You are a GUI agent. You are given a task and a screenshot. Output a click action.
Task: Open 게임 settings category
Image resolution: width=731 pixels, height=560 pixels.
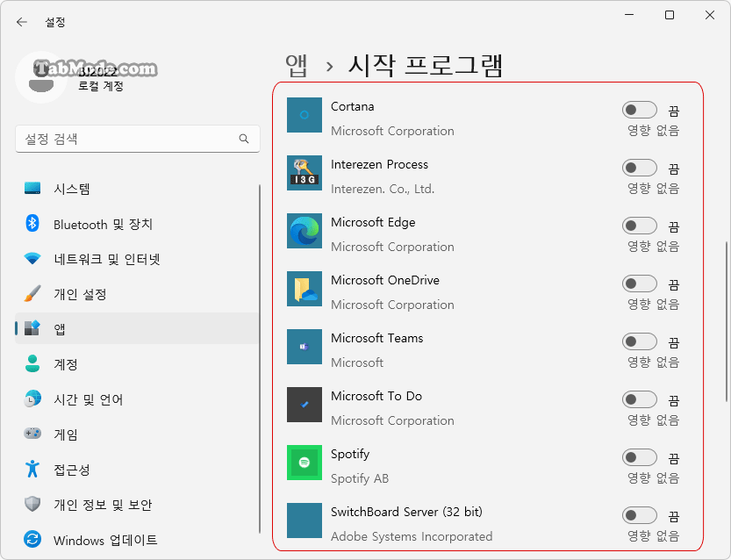[x=137, y=434]
